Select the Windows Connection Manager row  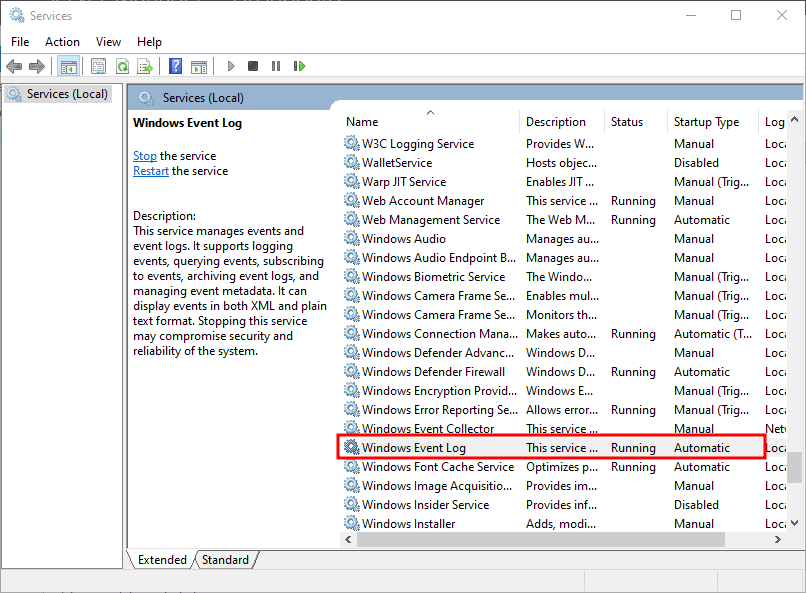(563, 333)
